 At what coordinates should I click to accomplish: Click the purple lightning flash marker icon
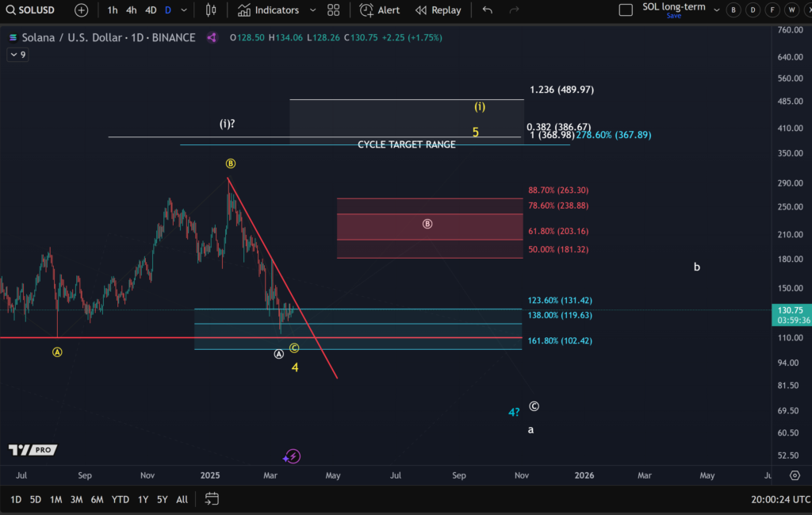point(293,456)
